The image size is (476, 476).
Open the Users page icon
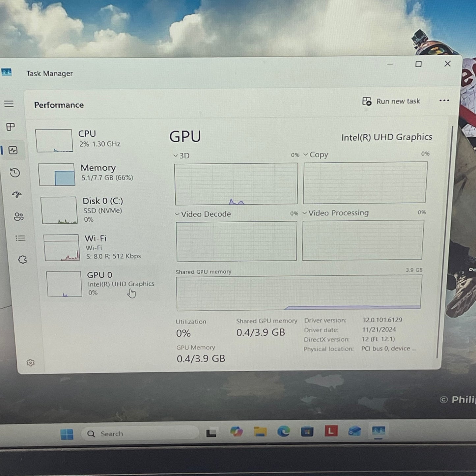[x=18, y=216]
